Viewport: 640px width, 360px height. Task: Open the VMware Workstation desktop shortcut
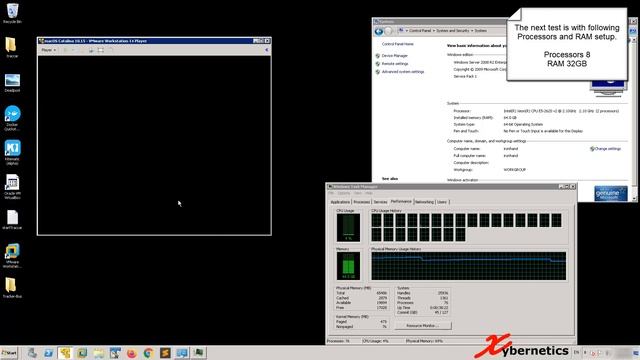12,256
